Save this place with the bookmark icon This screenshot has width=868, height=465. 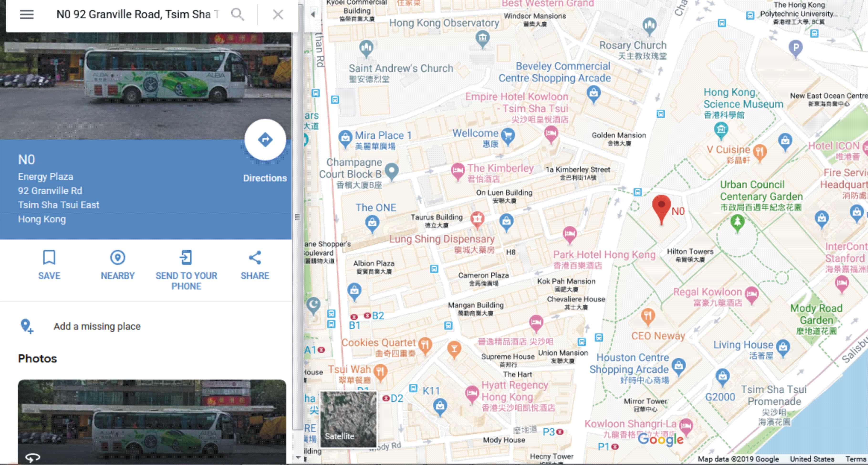coord(49,258)
